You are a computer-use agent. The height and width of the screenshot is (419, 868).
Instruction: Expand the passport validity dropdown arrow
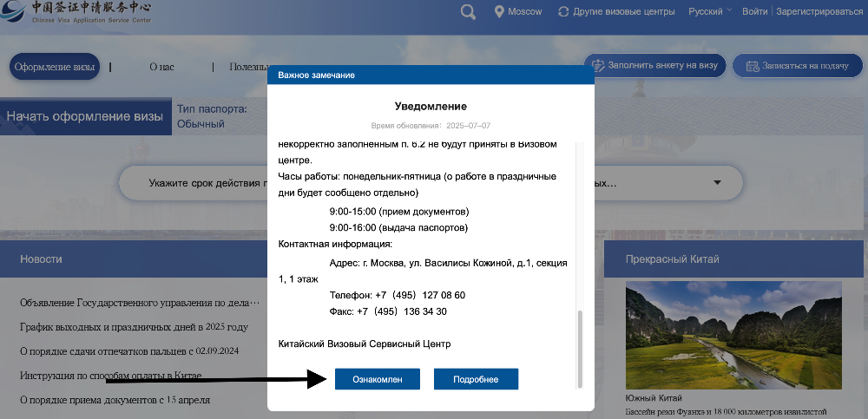717,183
